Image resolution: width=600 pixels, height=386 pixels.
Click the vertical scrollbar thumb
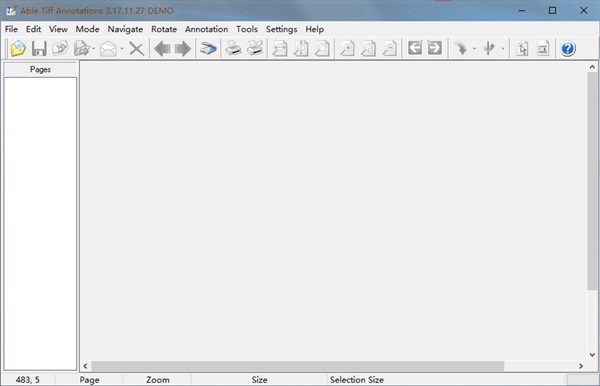click(592, 181)
